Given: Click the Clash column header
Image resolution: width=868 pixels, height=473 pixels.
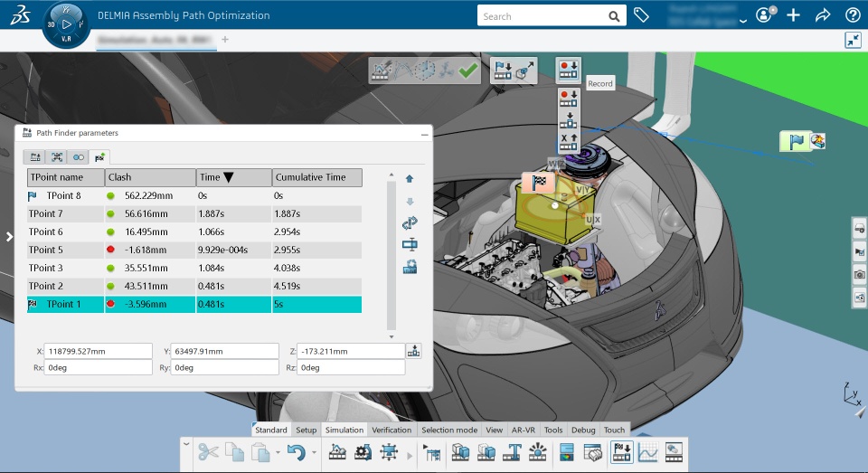Looking at the screenshot, I should pos(150,177).
